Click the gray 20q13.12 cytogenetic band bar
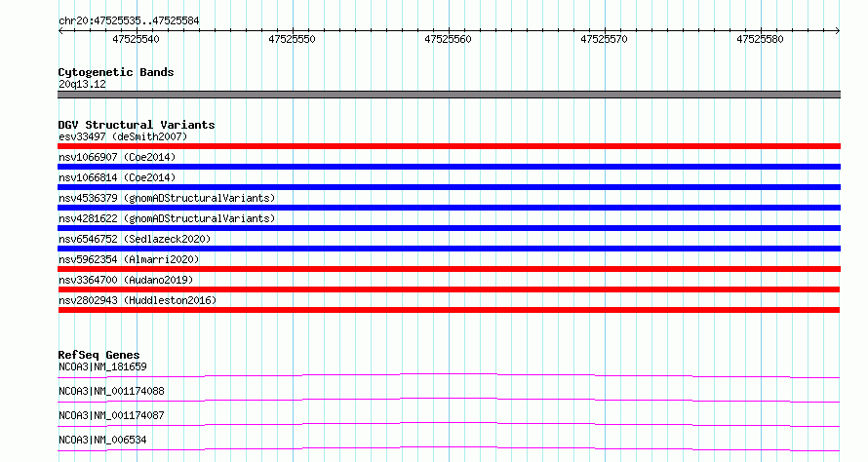868x462 pixels. tap(449, 95)
